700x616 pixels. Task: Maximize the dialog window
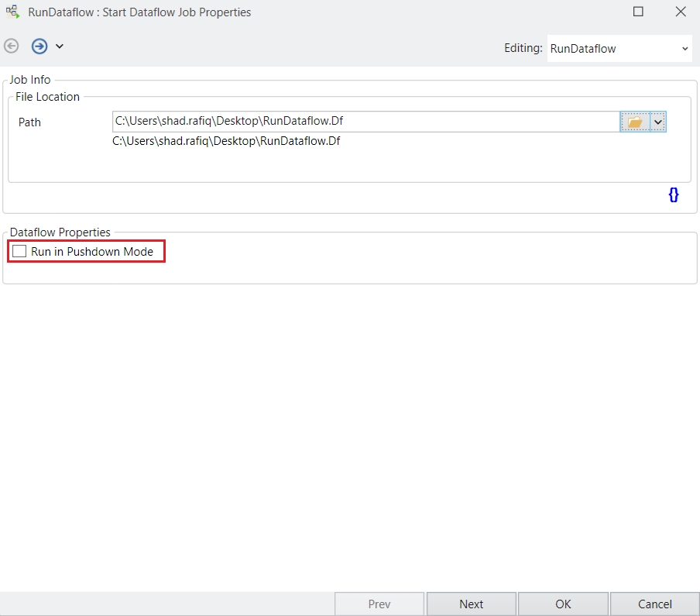click(x=638, y=12)
